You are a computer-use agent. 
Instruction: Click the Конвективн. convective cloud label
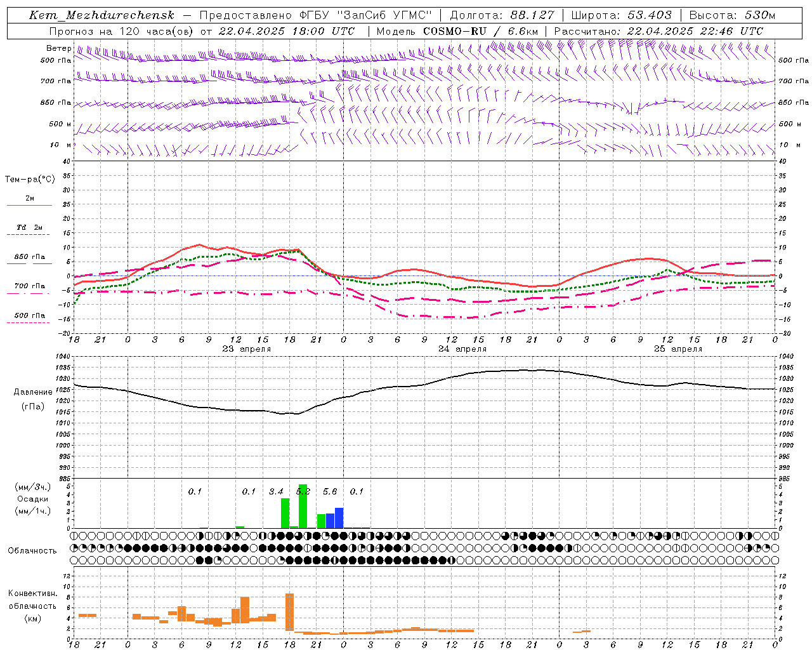33,594
